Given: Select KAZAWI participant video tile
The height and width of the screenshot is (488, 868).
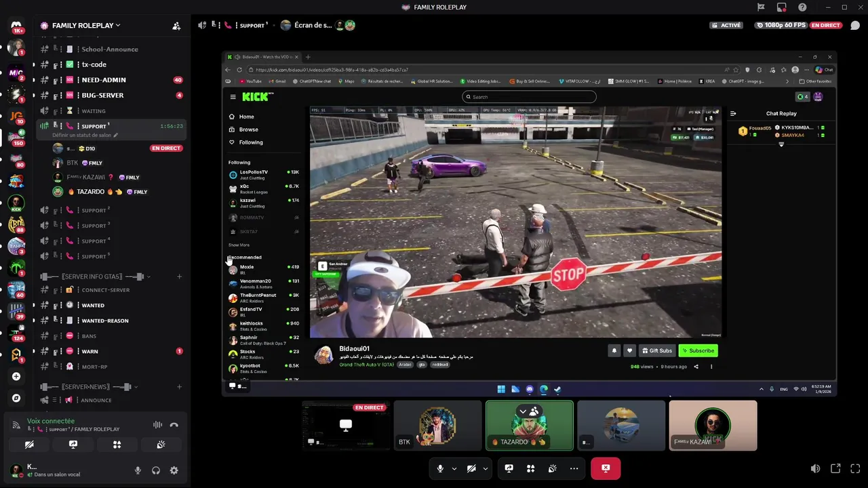Looking at the screenshot, I should (x=713, y=426).
